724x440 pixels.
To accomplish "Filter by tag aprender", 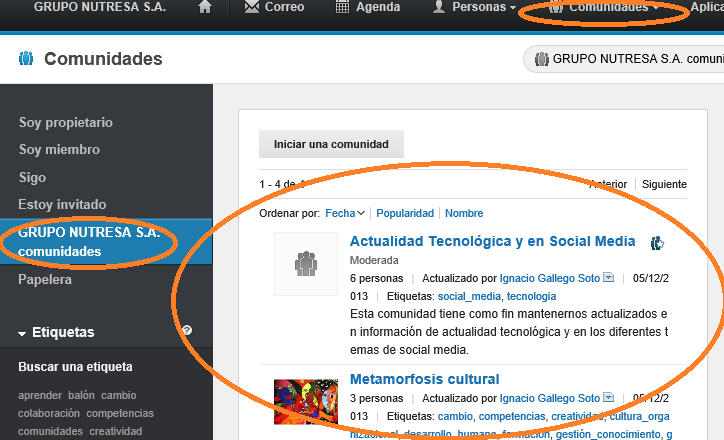I will pos(40,396).
